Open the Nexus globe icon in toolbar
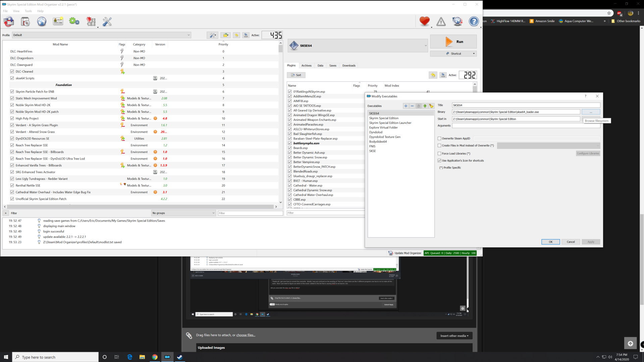This screenshot has width=644, height=362. point(42,22)
